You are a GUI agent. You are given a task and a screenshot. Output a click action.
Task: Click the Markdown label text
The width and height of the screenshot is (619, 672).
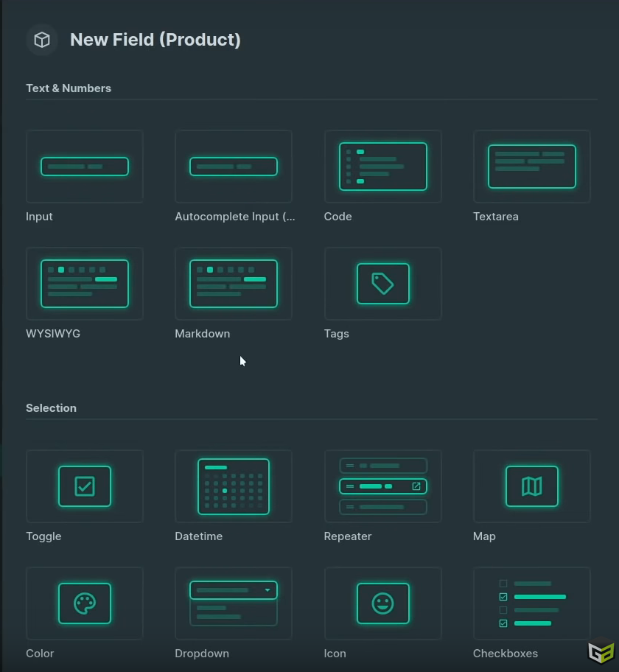pyautogui.click(x=203, y=334)
